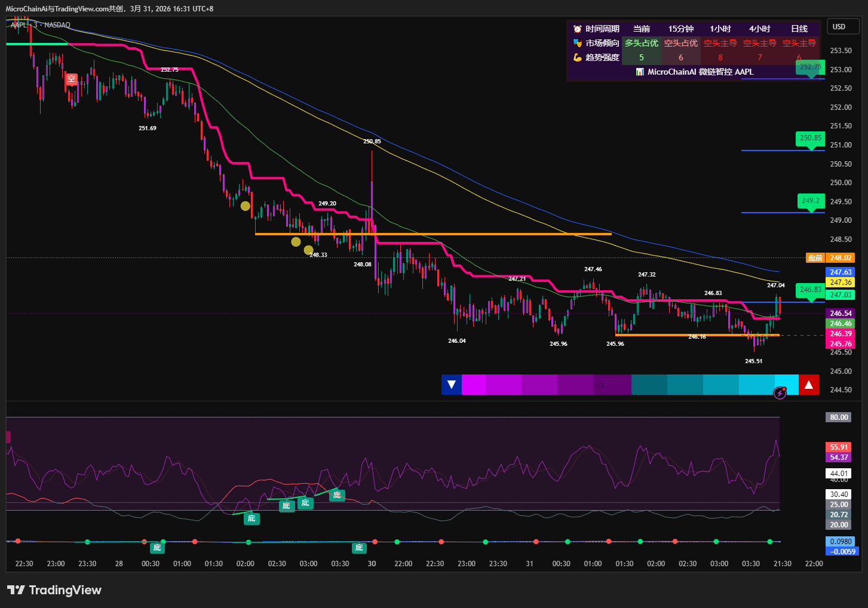Click the green 249.2 target label
Image resolution: width=868 pixels, height=608 pixels.
pyautogui.click(x=811, y=201)
